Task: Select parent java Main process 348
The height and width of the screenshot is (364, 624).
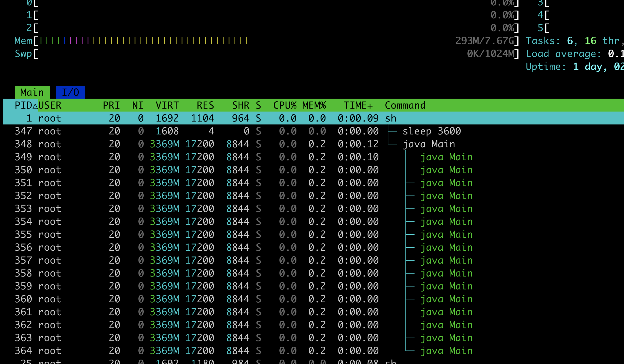Action: (x=428, y=144)
